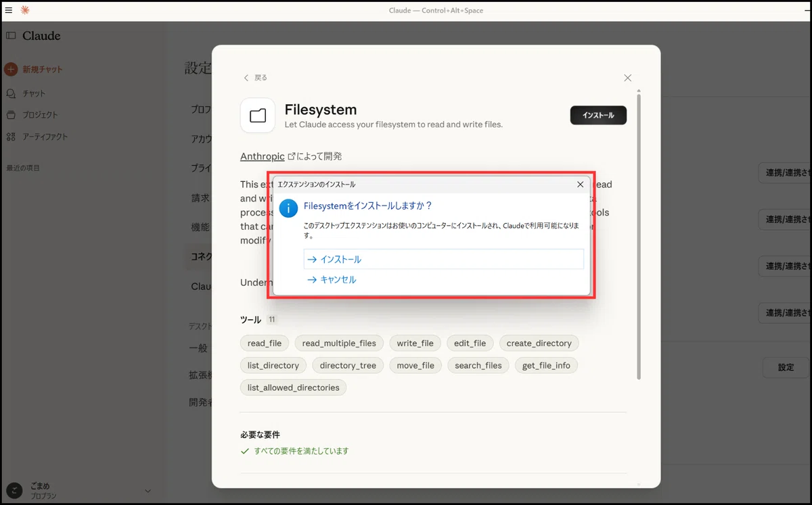812x505 pixels.
Task: Close the Filesystem extension panel with X
Action: pyautogui.click(x=627, y=78)
